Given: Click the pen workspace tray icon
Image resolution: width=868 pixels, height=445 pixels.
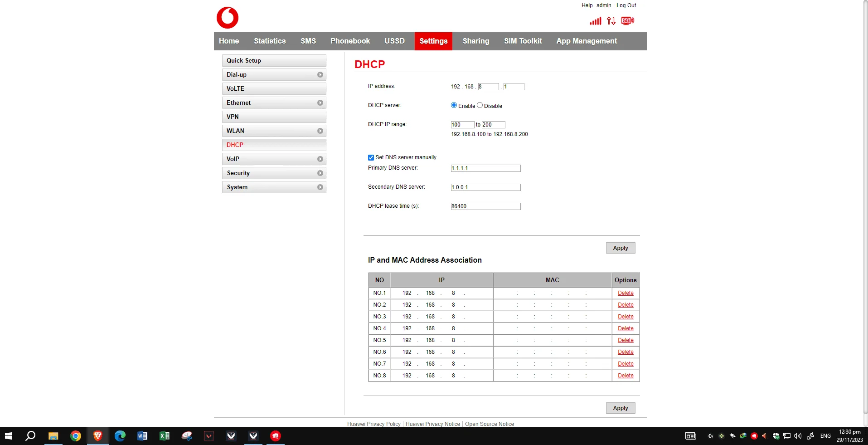Looking at the screenshot, I should [x=810, y=436].
